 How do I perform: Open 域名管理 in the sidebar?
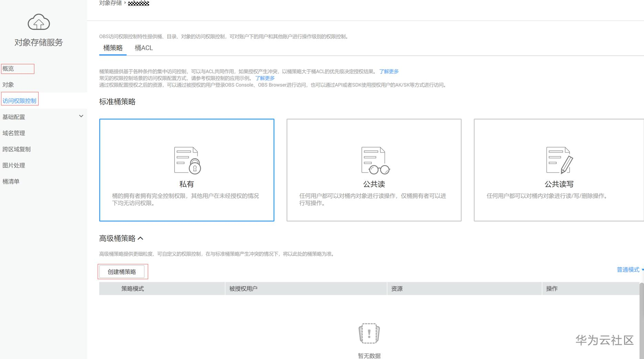(x=14, y=133)
